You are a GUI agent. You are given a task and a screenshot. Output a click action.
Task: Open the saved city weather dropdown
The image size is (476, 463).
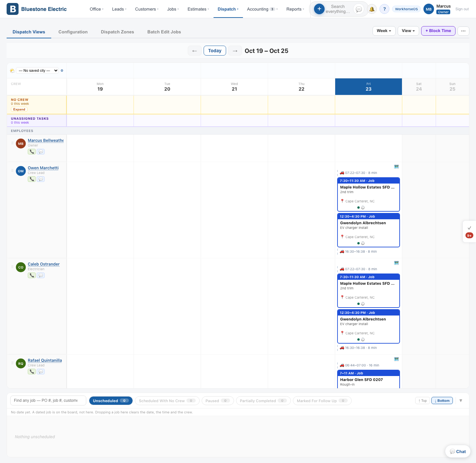37,70
